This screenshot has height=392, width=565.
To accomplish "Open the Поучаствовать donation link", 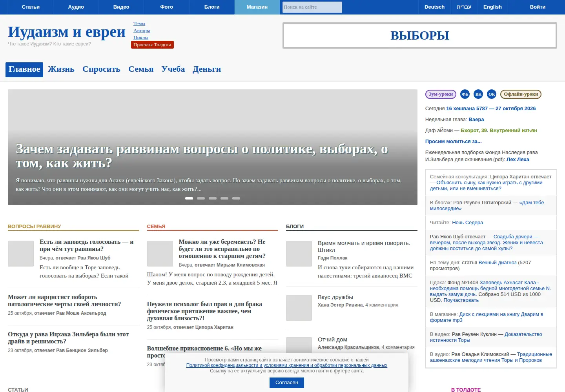I will pos(461,300).
